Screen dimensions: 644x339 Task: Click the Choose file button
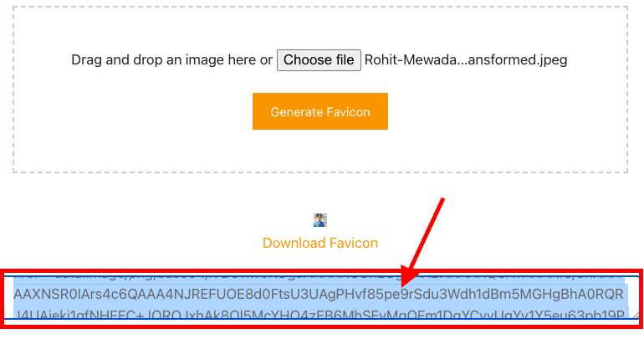[x=319, y=60]
